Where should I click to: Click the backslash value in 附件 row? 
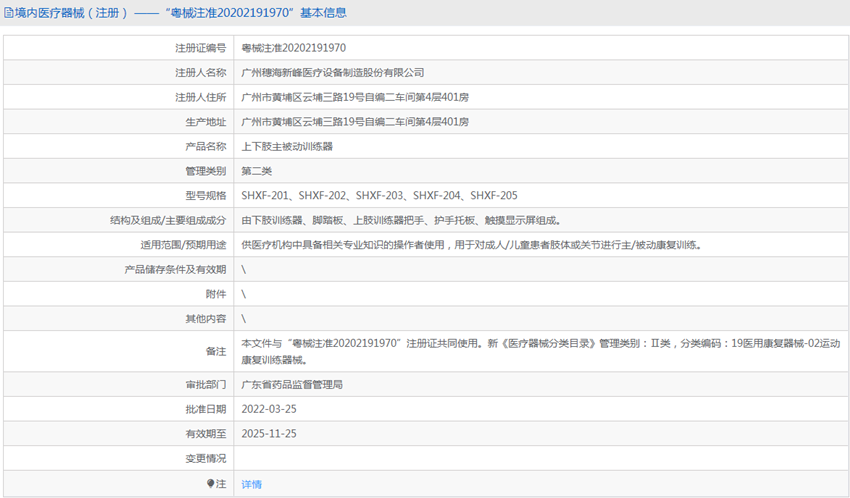[243, 294]
